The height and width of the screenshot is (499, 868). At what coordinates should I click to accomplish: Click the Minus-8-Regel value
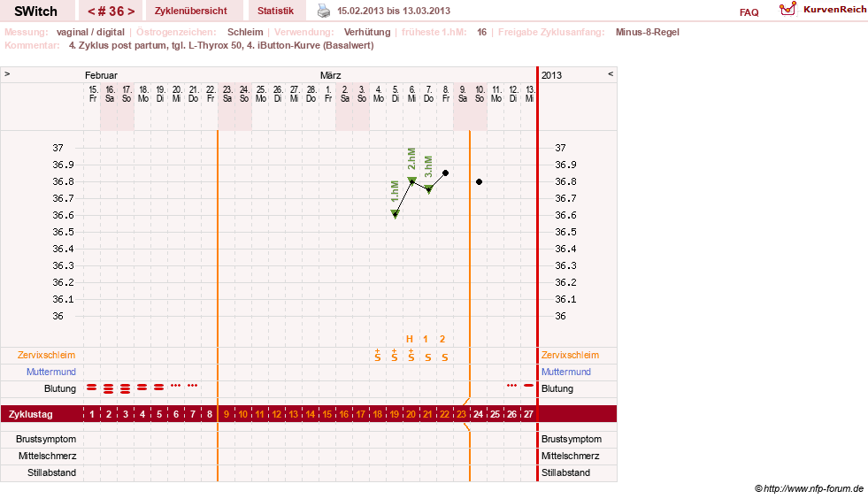point(647,32)
